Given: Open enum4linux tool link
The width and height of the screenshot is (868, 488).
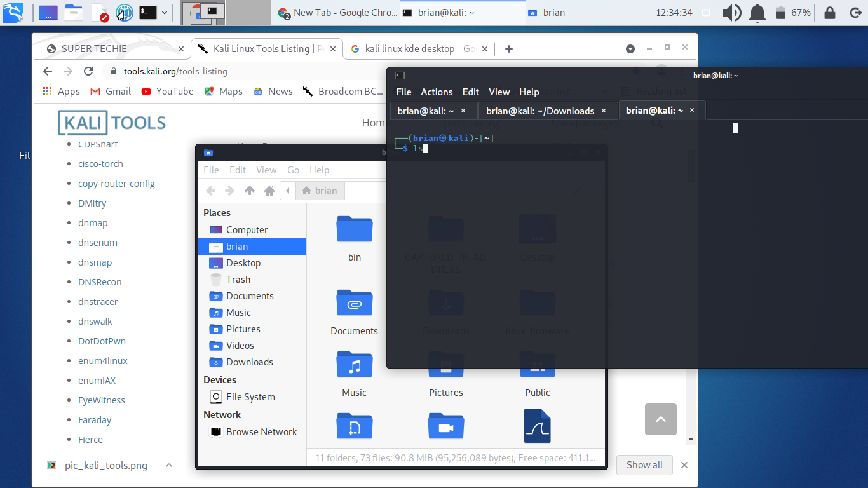Looking at the screenshot, I should (x=103, y=361).
